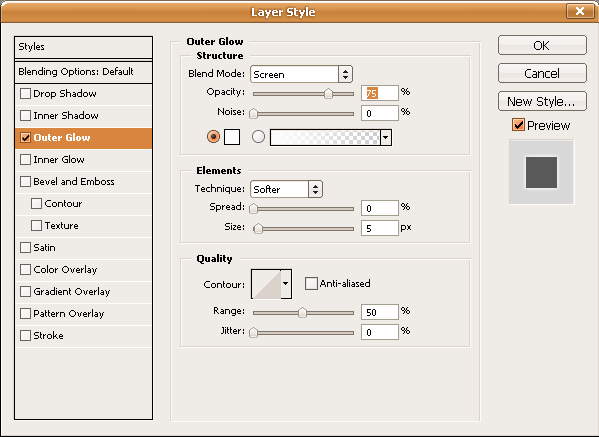Open the Technique Softer dropdown
Viewport: 599px width, 437px height.
tap(287, 189)
